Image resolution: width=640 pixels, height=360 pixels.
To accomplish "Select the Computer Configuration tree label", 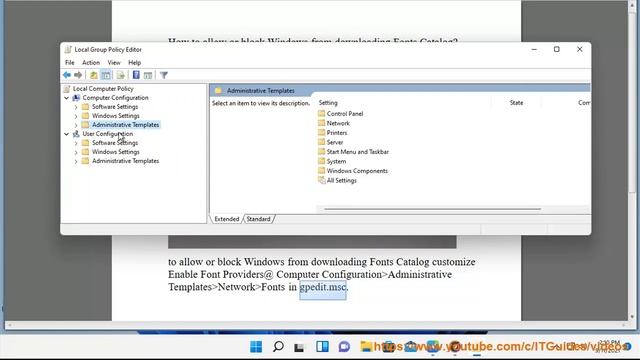I will pos(116,98).
